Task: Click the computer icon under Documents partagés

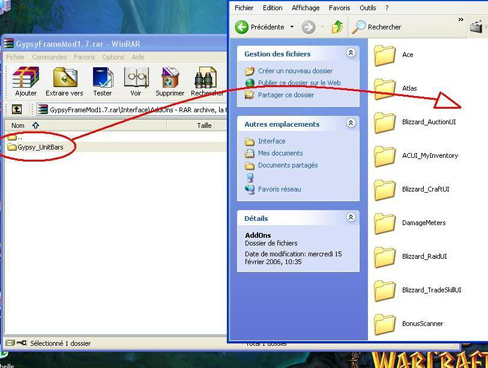Action: click(x=250, y=177)
